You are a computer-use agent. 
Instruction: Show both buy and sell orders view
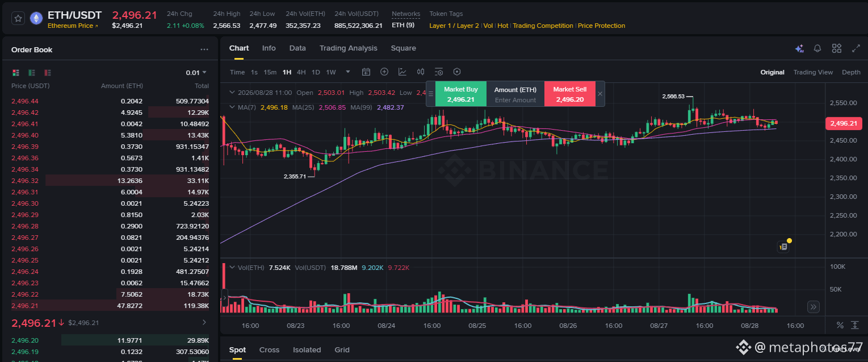[x=16, y=73]
